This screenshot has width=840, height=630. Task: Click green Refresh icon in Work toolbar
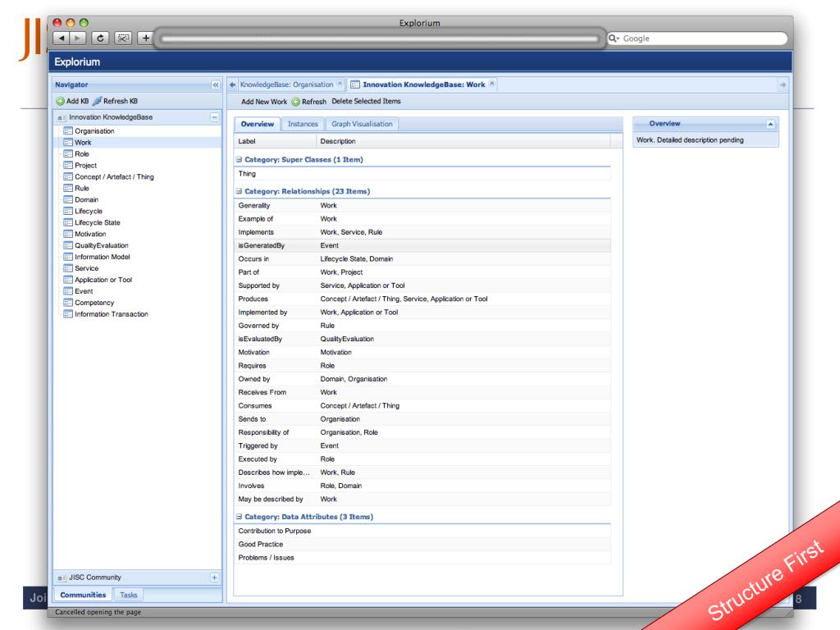[x=295, y=102]
